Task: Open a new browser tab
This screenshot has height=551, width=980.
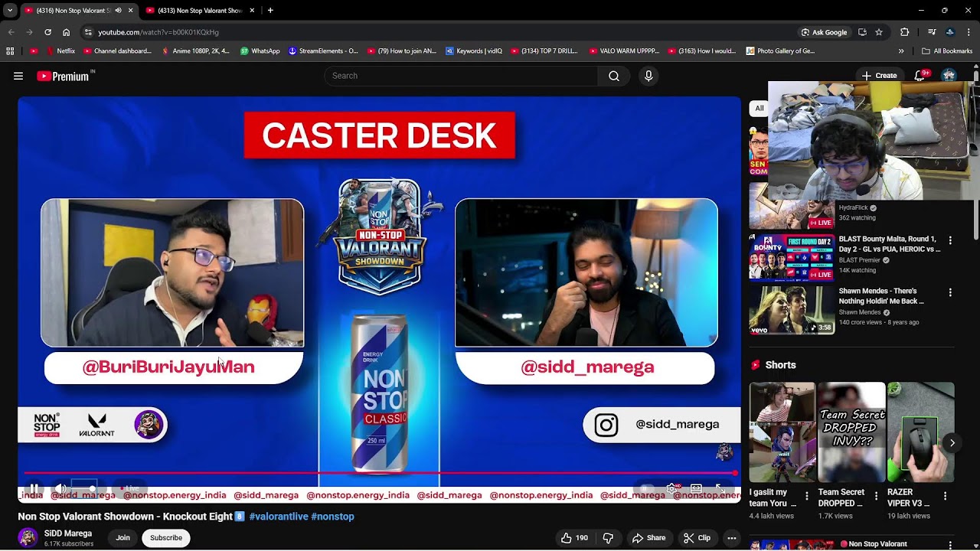Action: coord(270,11)
